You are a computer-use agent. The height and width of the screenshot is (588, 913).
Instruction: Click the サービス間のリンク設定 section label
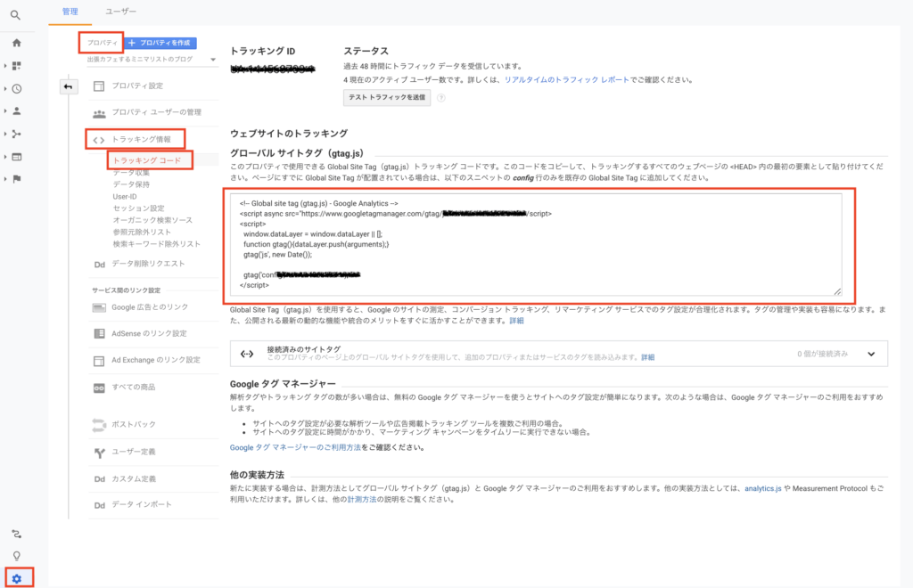126,290
